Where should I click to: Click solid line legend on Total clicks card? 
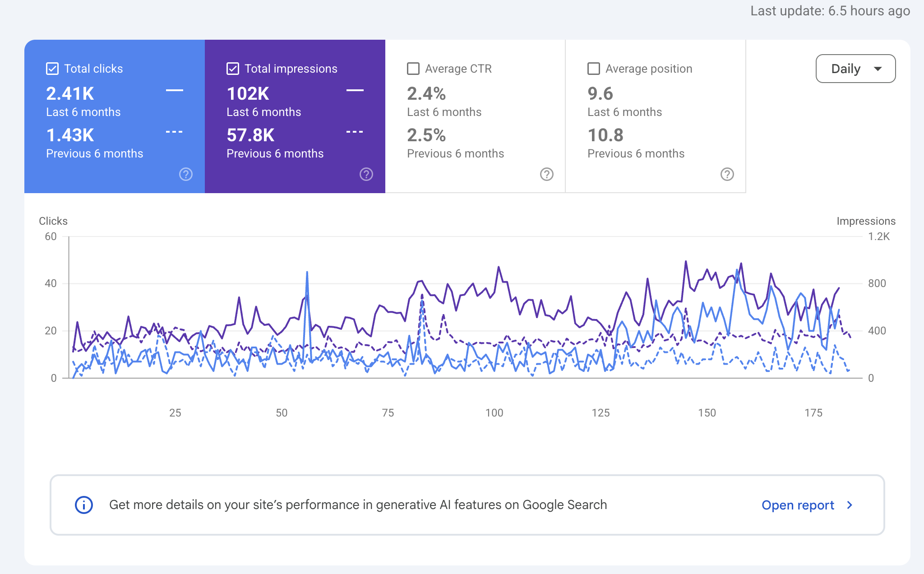click(174, 90)
